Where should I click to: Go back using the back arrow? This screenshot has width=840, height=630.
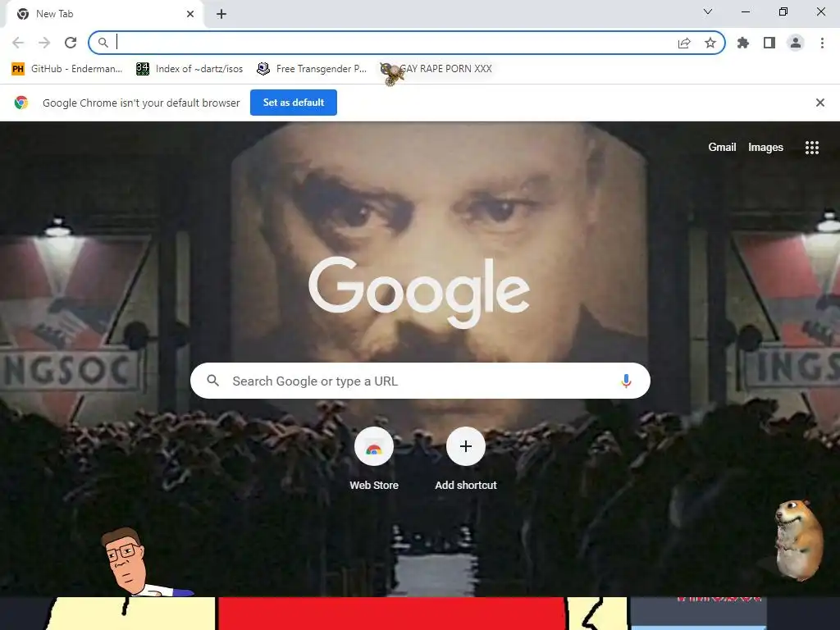(18, 43)
